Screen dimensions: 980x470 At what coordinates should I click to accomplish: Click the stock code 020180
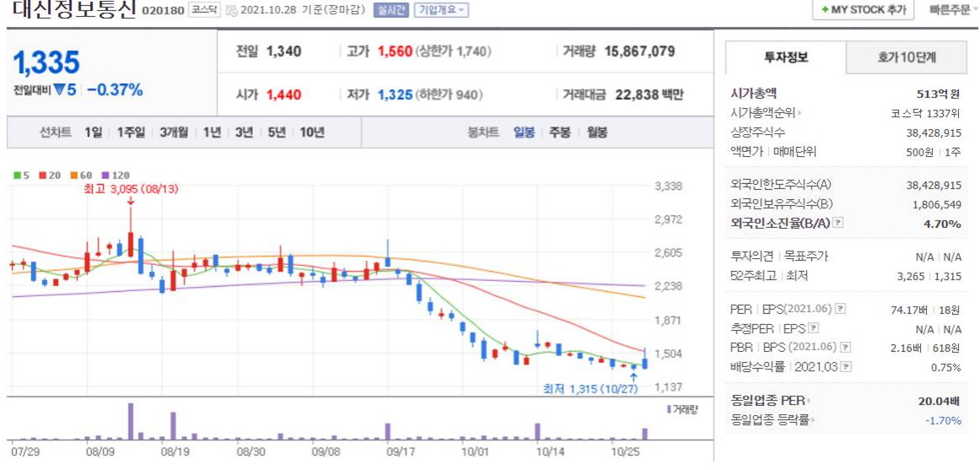click(163, 11)
